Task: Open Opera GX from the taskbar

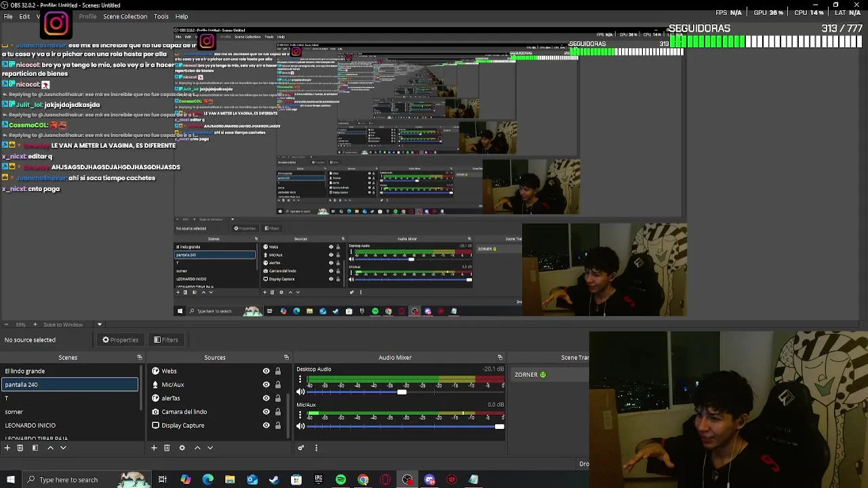Action: click(385, 480)
